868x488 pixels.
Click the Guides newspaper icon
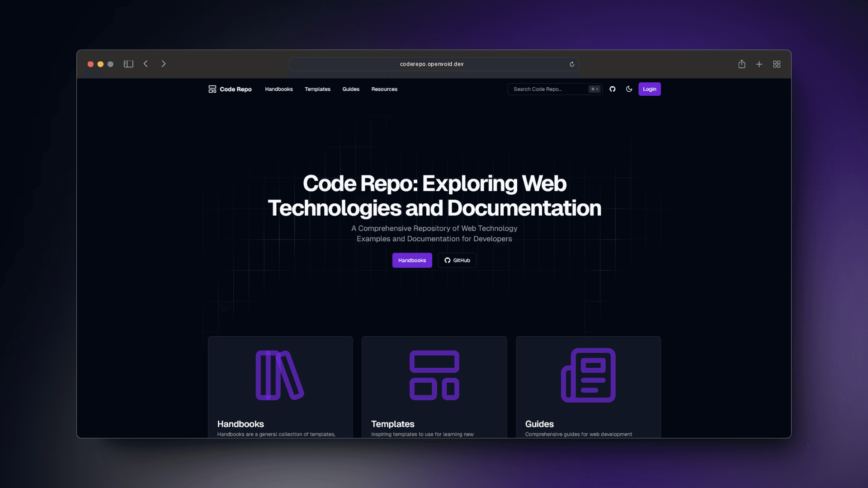tap(589, 375)
